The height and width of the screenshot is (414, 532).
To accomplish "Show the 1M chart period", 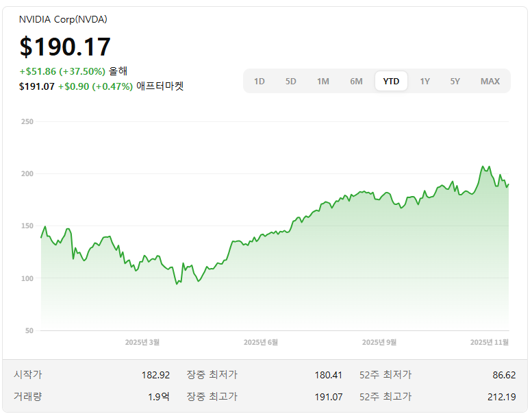I will [x=323, y=81].
